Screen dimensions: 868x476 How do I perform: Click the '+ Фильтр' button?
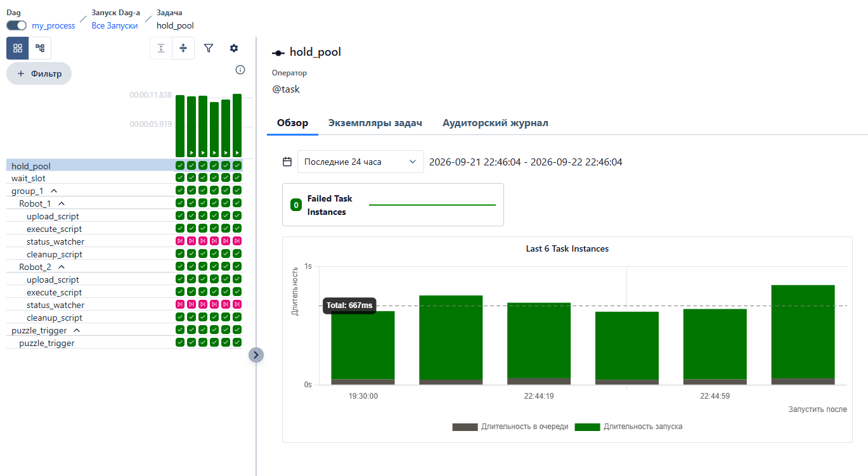[x=39, y=74]
